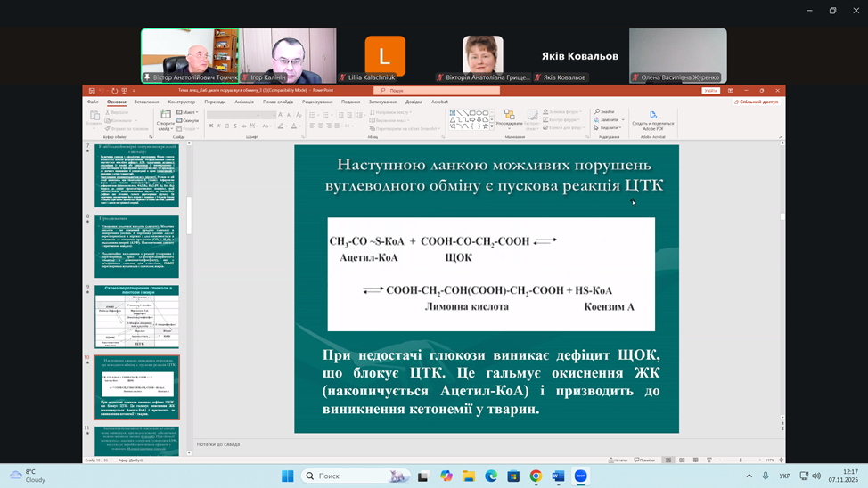Image resolution: width=868 pixels, height=488 pixels.
Task: Open the Insert ribbon tab
Action: (x=146, y=102)
